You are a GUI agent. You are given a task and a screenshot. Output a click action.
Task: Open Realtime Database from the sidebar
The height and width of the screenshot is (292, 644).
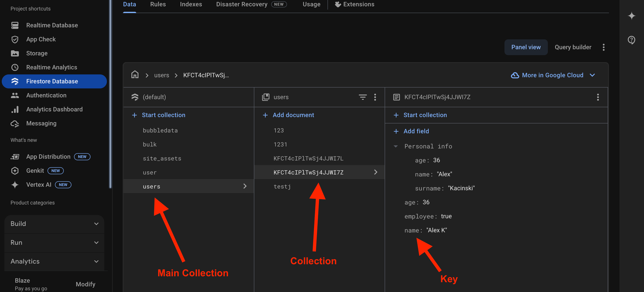click(52, 25)
